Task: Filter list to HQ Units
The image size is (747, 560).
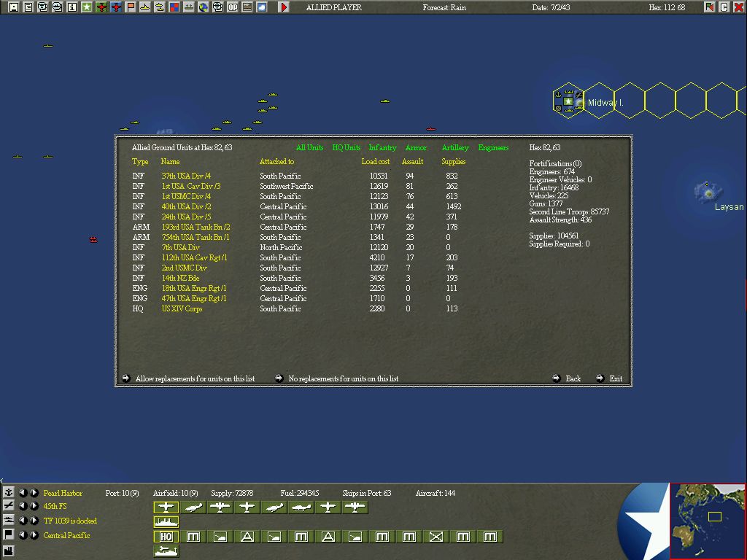Action: point(347,147)
